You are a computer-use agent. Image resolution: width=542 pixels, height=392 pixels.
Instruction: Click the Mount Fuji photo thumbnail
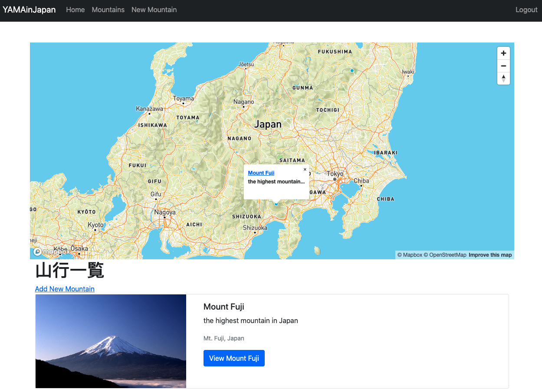click(x=111, y=341)
